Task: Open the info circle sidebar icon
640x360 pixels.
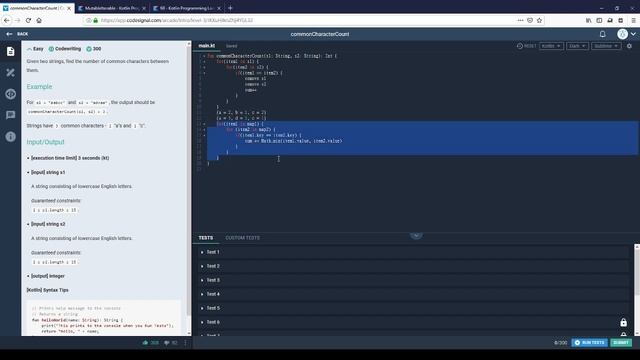Action: 11,136
